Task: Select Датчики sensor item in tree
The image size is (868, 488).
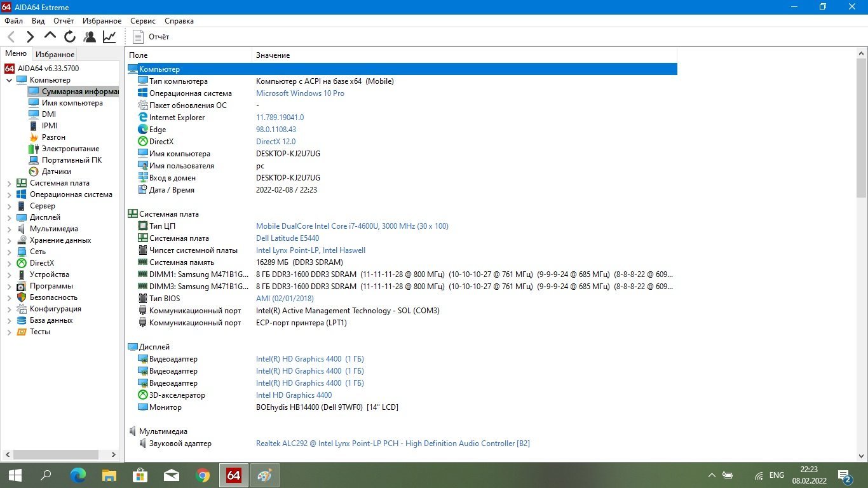Action: [x=56, y=172]
